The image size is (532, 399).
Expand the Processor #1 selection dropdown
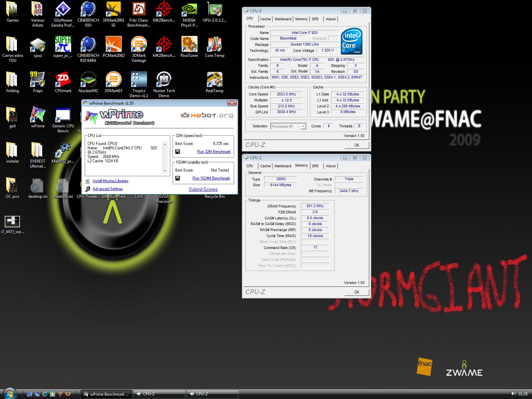pos(303,126)
